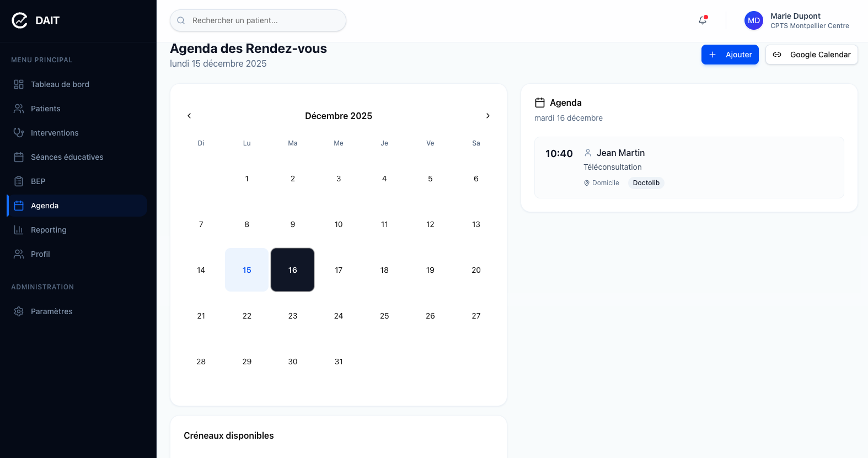Click the patient search field
868x458 pixels.
[x=258, y=20]
